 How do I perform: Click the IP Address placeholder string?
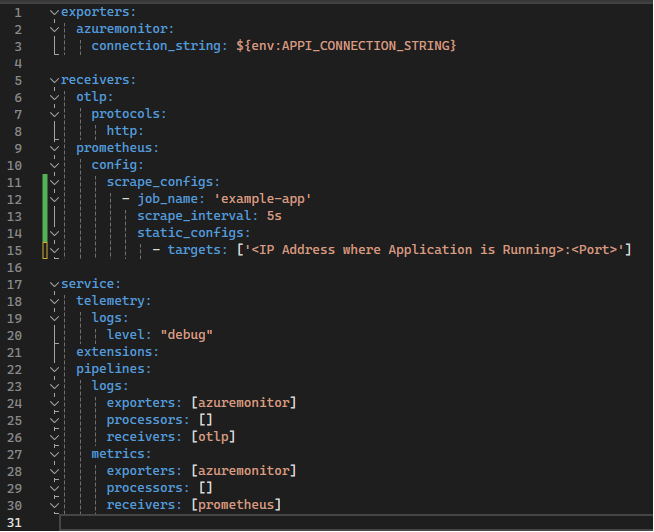click(434, 250)
